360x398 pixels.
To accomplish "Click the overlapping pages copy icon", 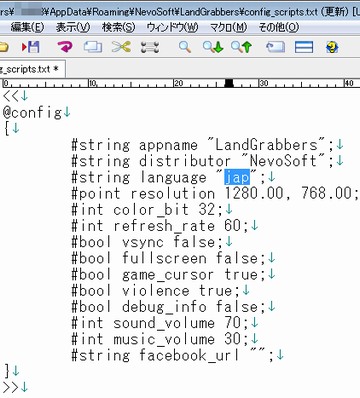I will pyautogui.click(x=93, y=47).
